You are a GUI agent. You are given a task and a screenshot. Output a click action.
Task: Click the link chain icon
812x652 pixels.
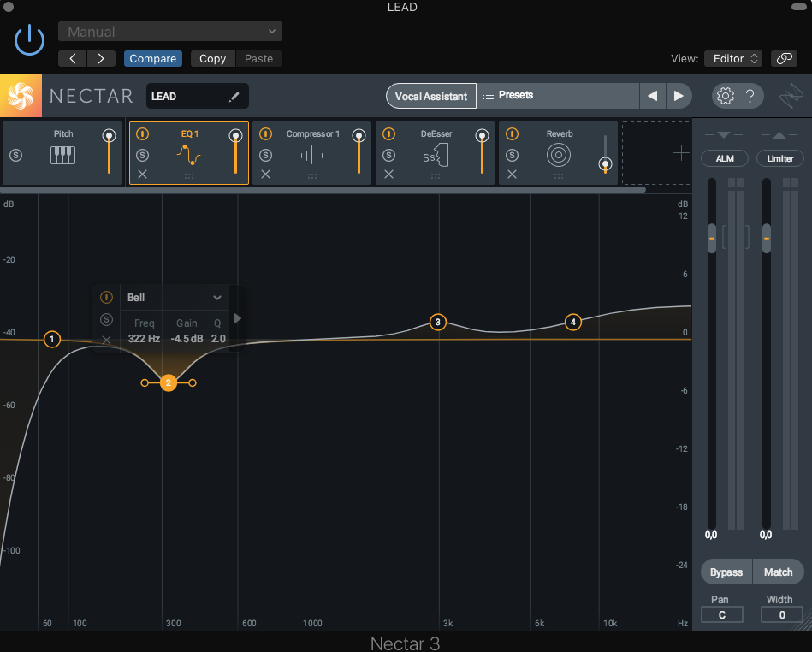pyautogui.click(x=784, y=58)
